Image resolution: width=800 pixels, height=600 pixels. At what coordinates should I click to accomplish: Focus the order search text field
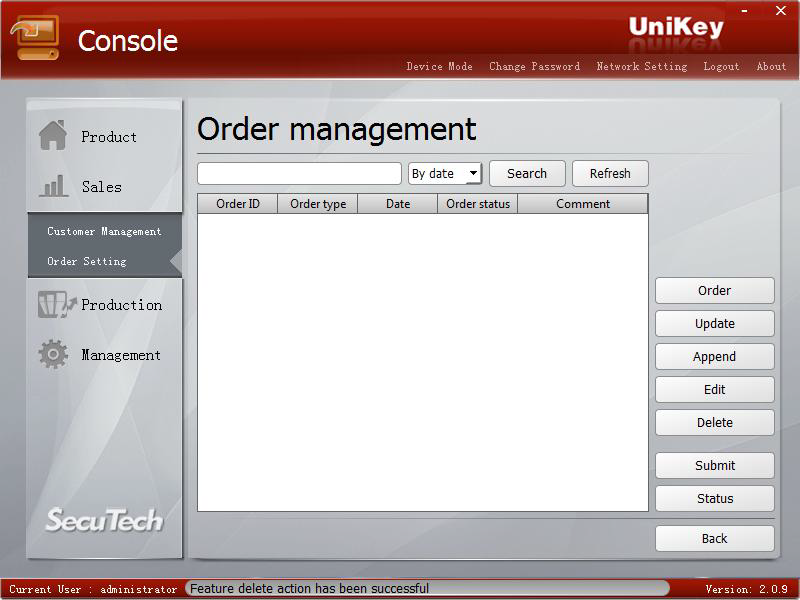299,173
